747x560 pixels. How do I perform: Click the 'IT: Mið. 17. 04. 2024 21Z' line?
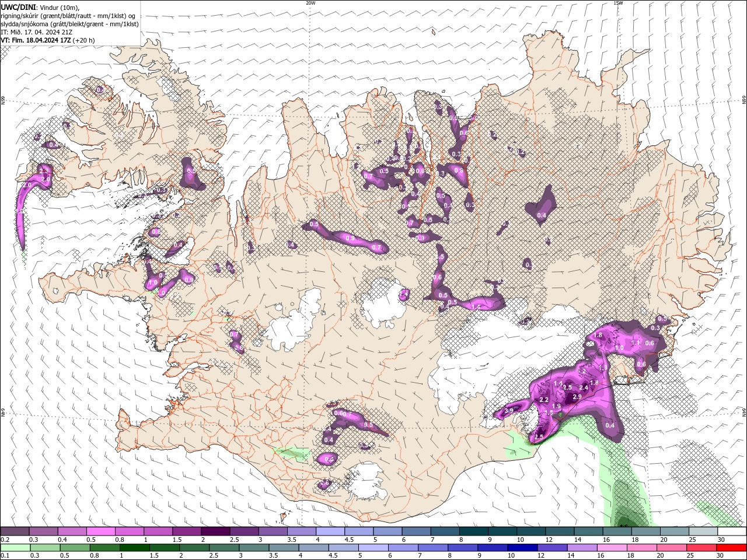point(37,32)
